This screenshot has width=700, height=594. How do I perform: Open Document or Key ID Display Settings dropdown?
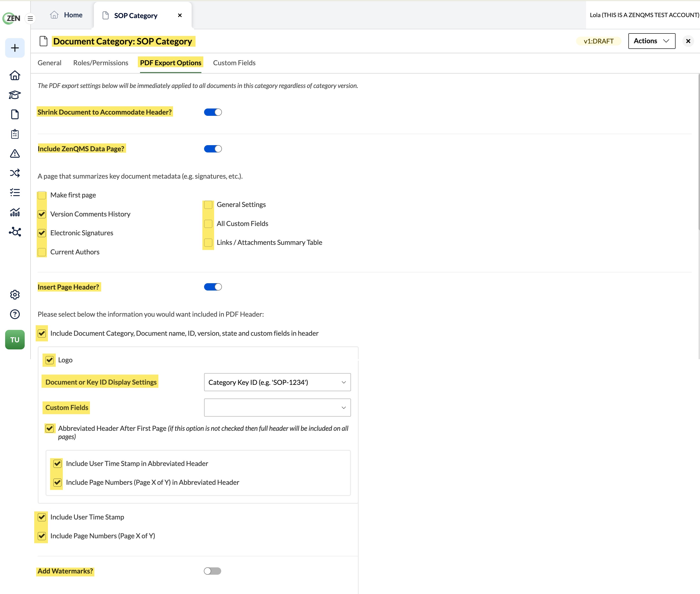(277, 382)
